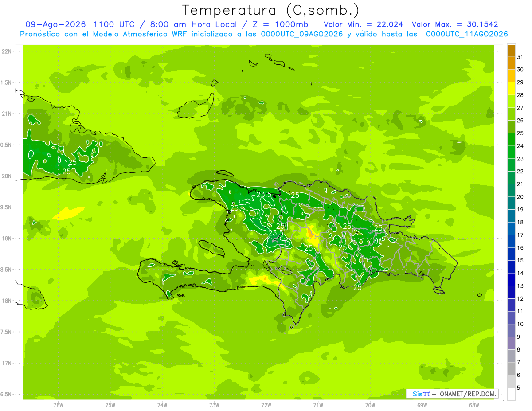Pick the dark blue swatch between 12 and 13
This screenshot has width=532, height=411.
click(x=512, y=292)
